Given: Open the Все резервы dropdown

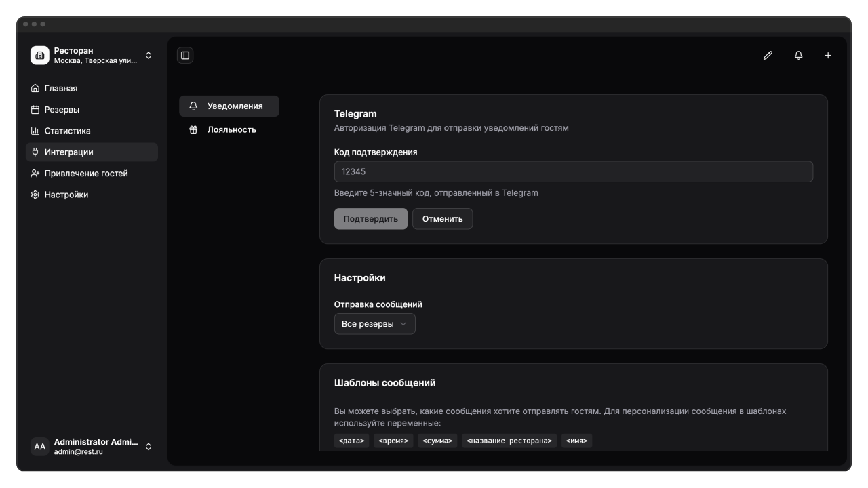Looking at the screenshot, I should pos(374,324).
